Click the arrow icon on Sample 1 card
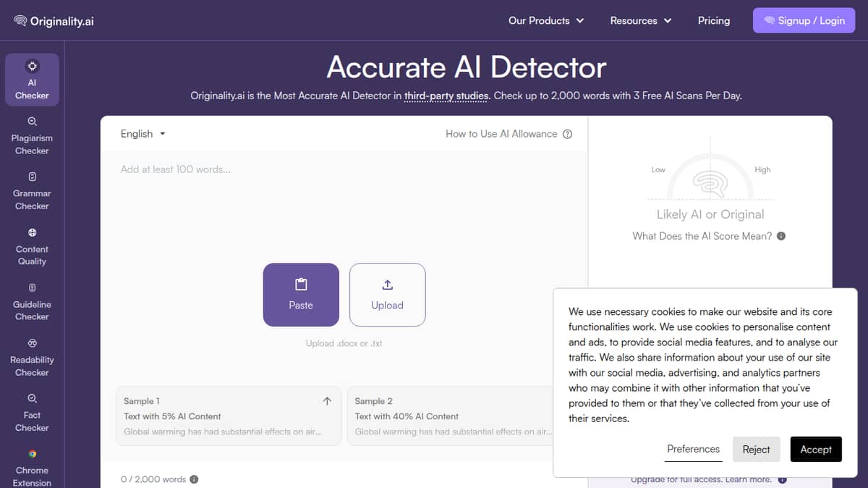Screen dimensions: 868x488 pyautogui.click(x=327, y=400)
